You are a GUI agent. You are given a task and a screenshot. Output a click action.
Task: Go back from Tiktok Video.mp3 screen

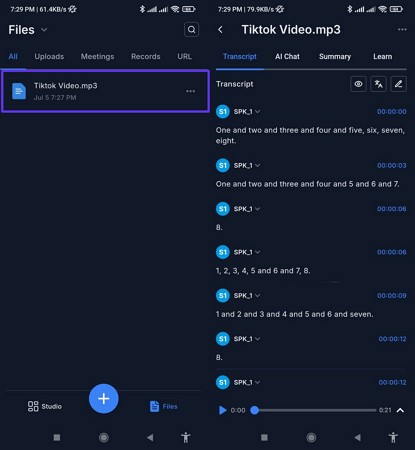point(220,30)
